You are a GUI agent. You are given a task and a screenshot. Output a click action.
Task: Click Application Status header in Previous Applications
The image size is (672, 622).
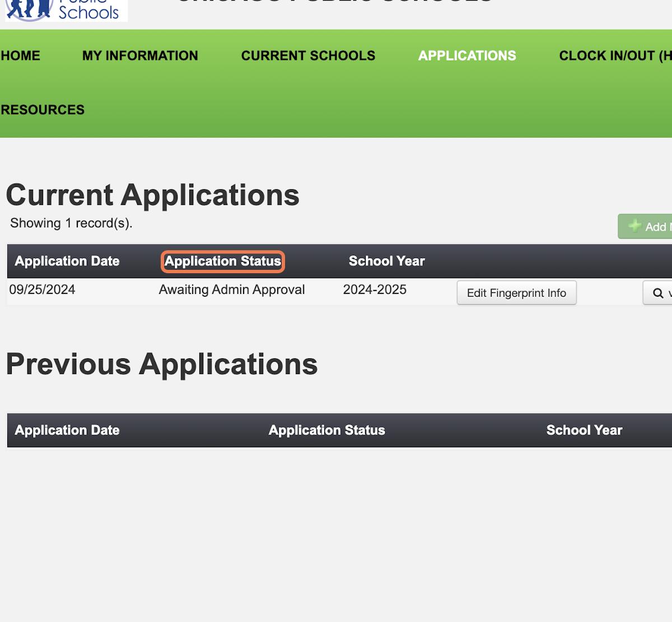(327, 431)
